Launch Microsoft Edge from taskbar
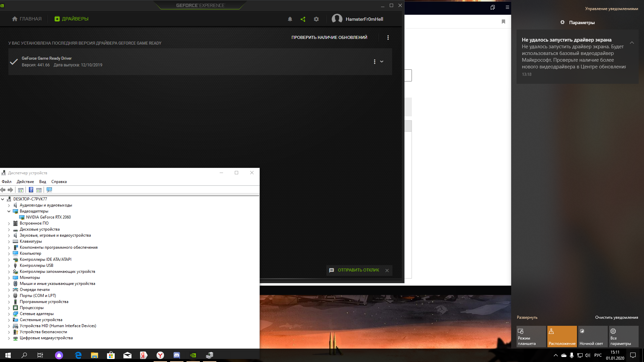The height and width of the screenshot is (362, 644). coord(78,355)
